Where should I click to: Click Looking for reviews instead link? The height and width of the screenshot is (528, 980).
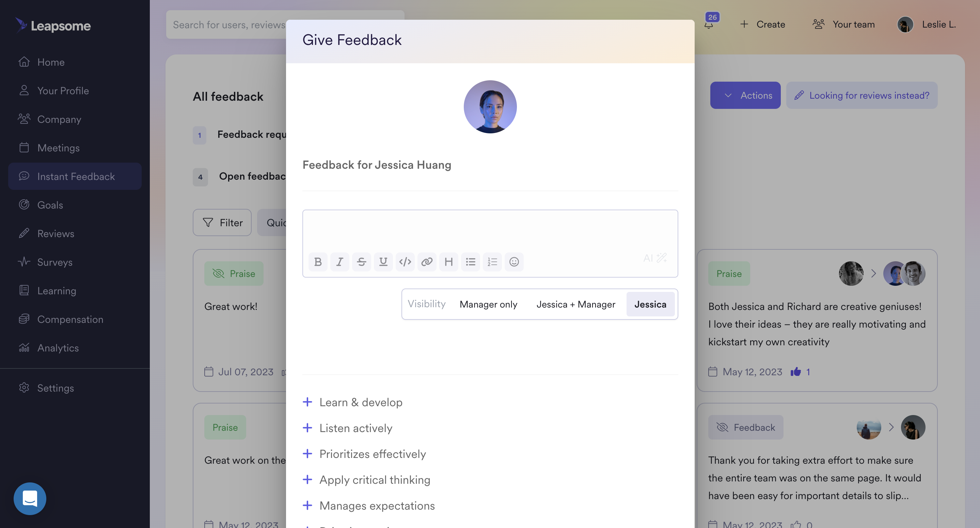[x=862, y=95]
